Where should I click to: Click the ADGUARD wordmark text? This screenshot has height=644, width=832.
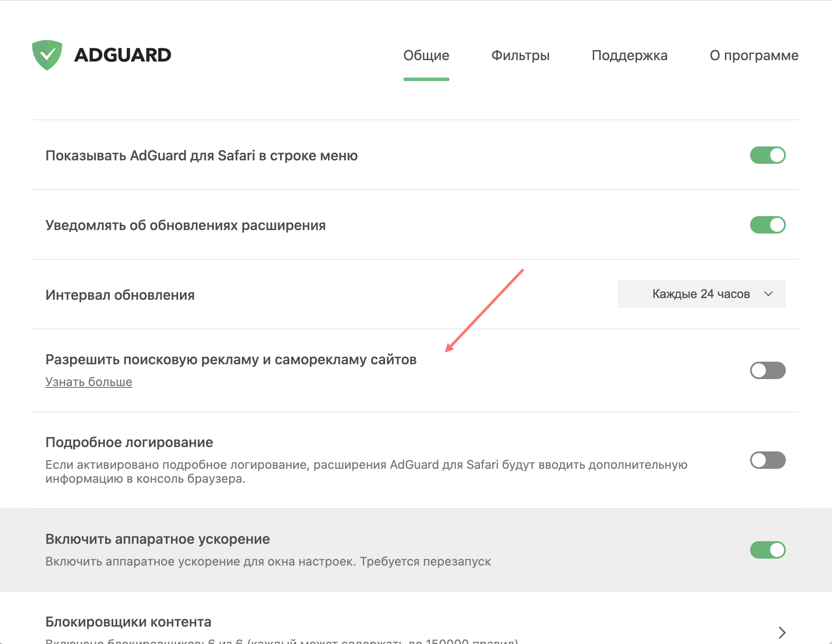click(x=122, y=55)
